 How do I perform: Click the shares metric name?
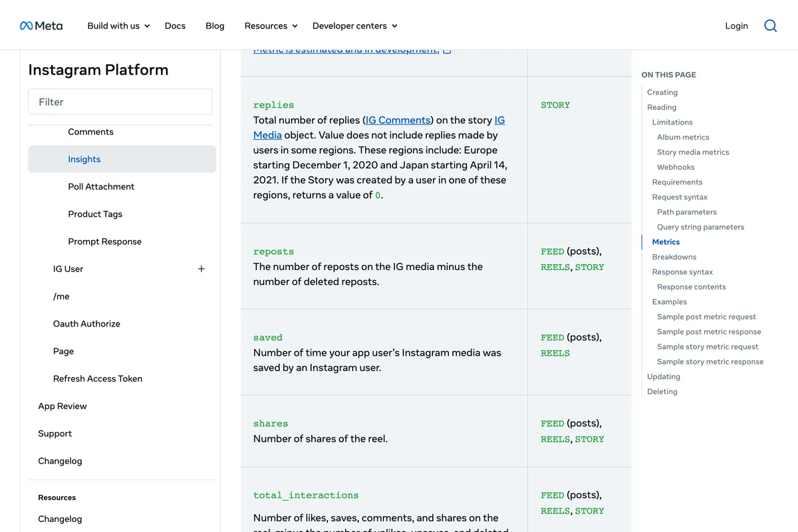[x=271, y=424]
